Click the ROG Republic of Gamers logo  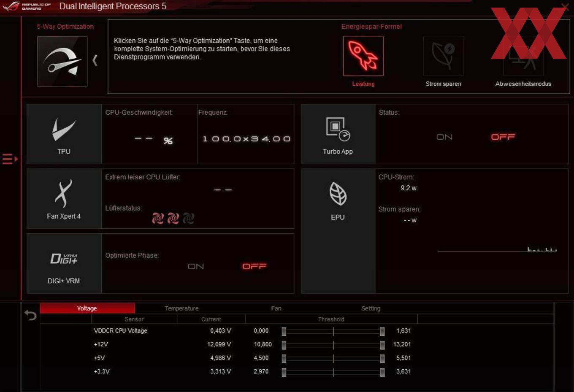[x=26, y=6]
